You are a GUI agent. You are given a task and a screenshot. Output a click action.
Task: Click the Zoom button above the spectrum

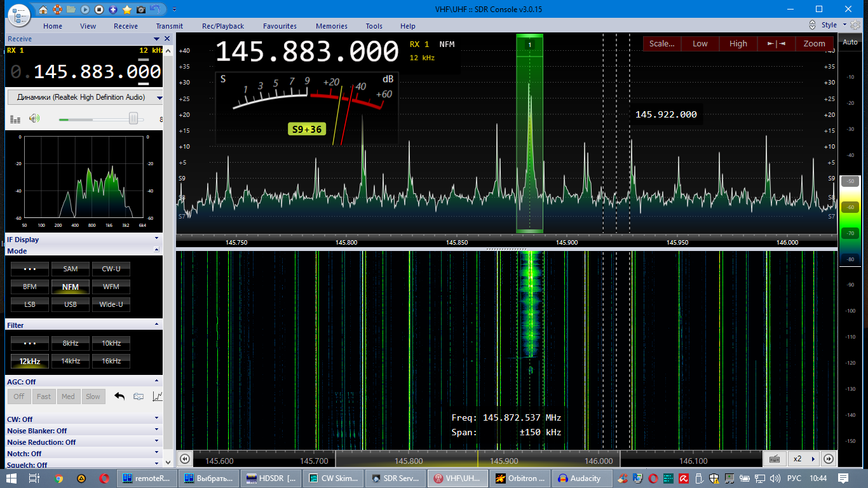coord(814,43)
